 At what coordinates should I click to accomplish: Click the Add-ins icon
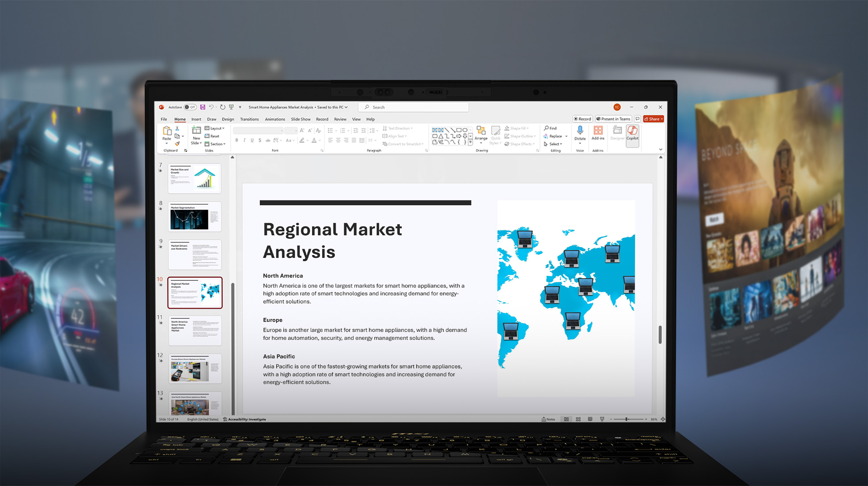point(598,131)
